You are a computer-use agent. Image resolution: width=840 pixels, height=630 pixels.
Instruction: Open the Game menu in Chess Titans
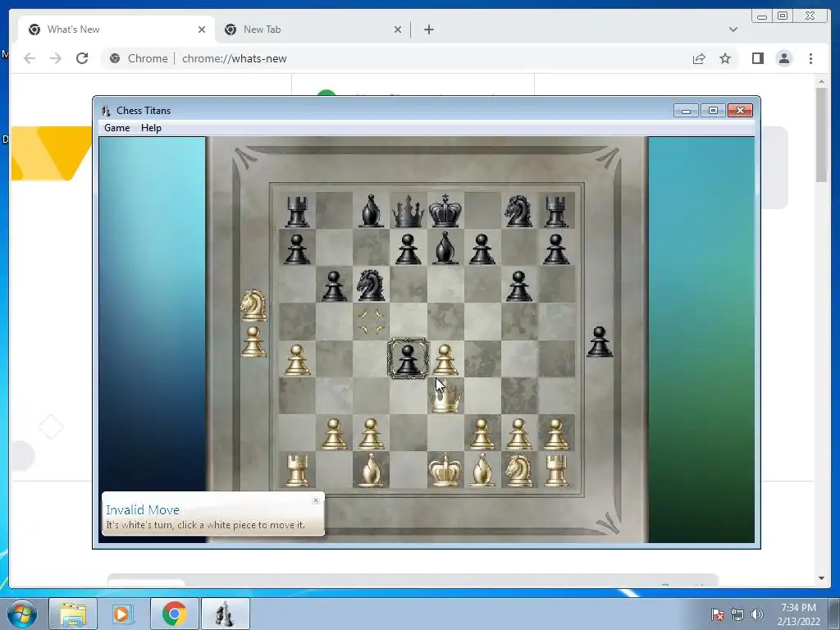[116, 127]
